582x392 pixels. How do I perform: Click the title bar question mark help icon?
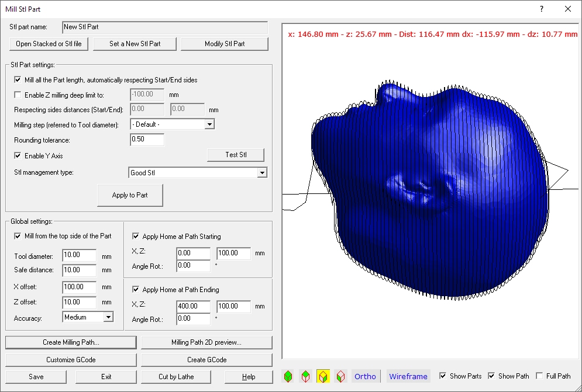[542, 9]
